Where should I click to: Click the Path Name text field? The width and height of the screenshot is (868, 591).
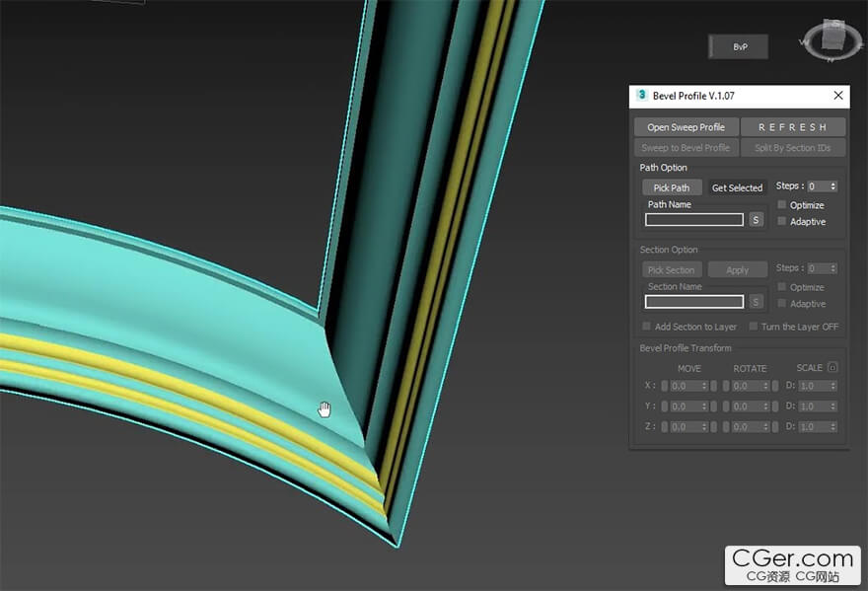pyautogui.click(x=694, y=220)
